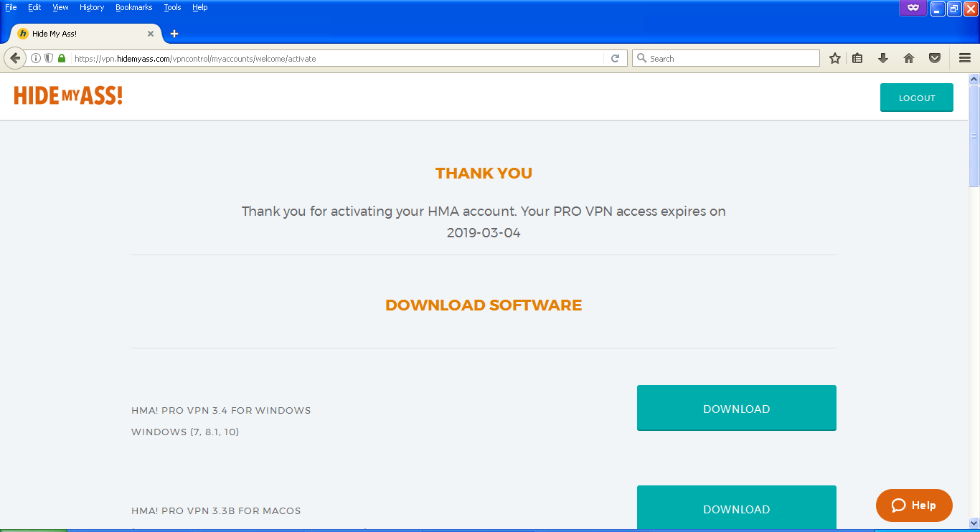Open the Bookmarks menu
The height and width of the screenshot is (532, 980).
click(134, 7)
